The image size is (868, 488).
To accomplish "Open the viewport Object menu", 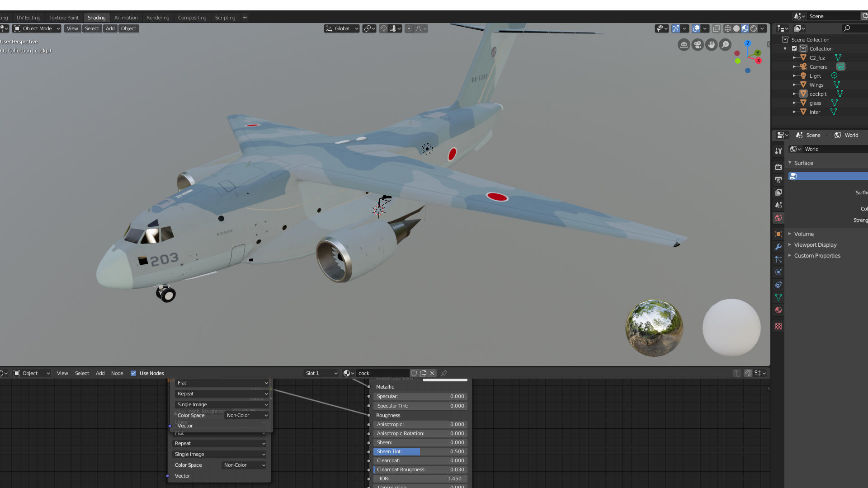I will (128, 28).
